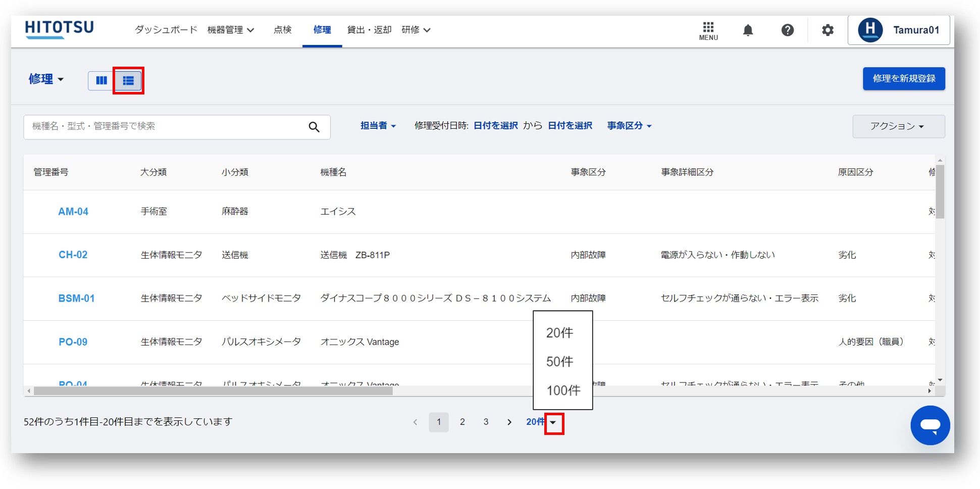
Task: Go to page 3
Action: click(x=486, y=422)
